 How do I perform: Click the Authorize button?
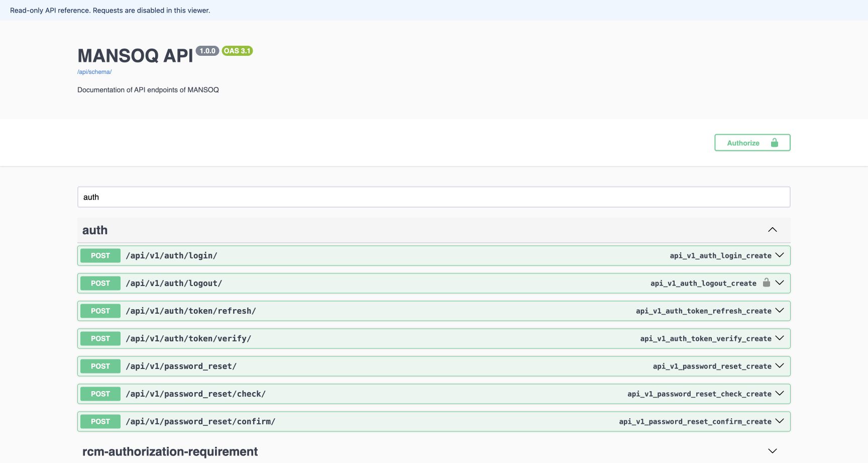pyautogui.click(x=752, y=143)
